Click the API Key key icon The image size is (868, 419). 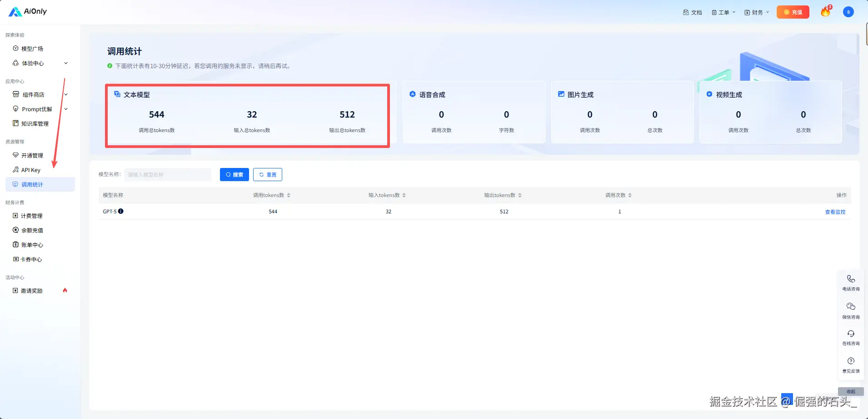tap(15, 170)
